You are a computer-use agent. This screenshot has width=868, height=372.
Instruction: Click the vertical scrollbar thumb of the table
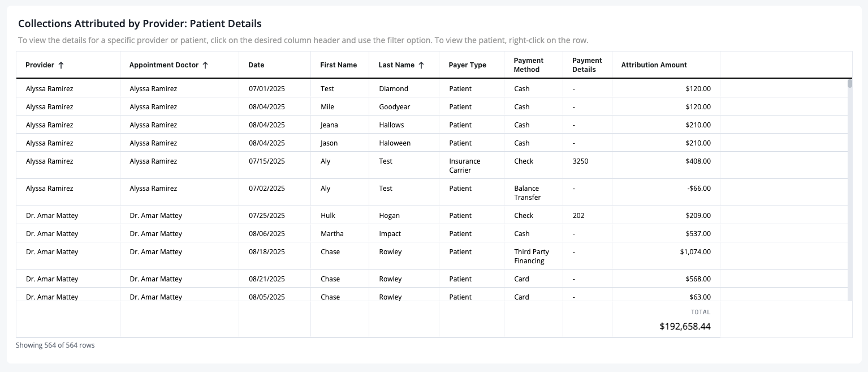(850, 84)
